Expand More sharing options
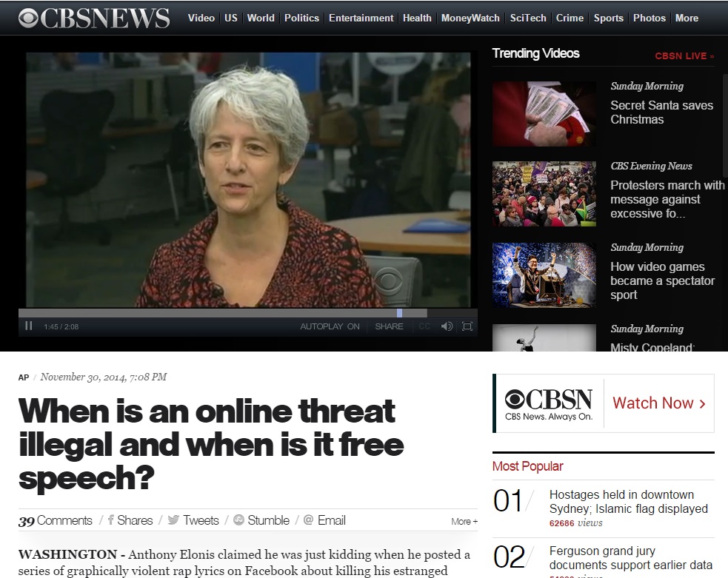Viewport: 728px width, 578px height. (464, 521)
